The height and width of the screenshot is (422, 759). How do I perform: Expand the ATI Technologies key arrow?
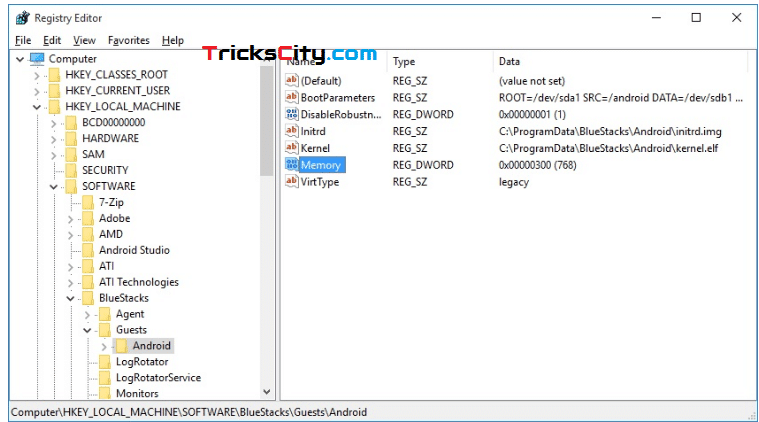pos(71,283)
